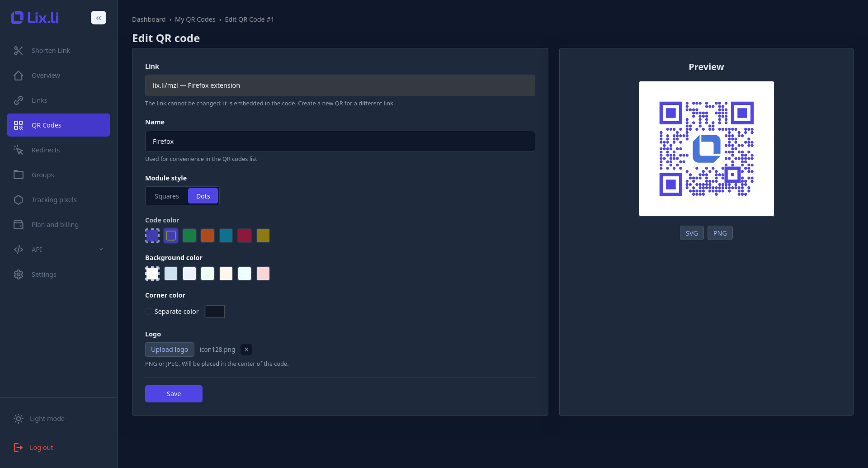The width and height of the screenshot is (868, 468).
Task: Open the Settings page
Action: coord(58,274)
